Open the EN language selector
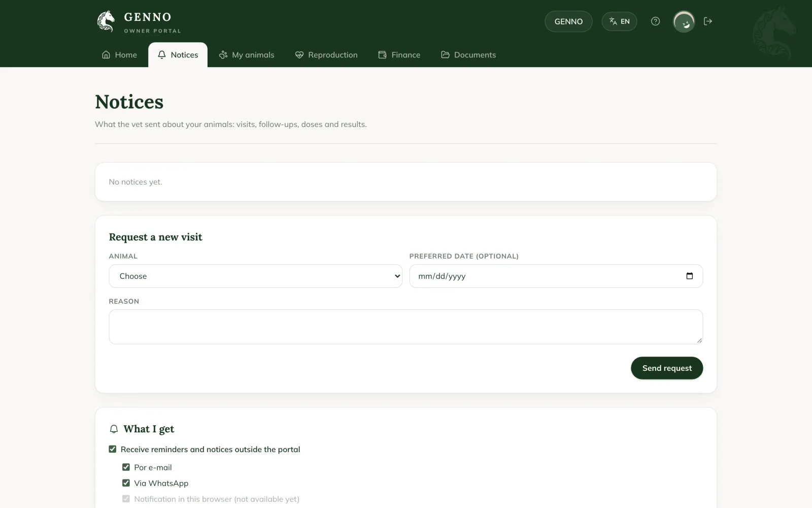This screenshot has height=508, width=812. pyautogui.click(x=619, y=21)
